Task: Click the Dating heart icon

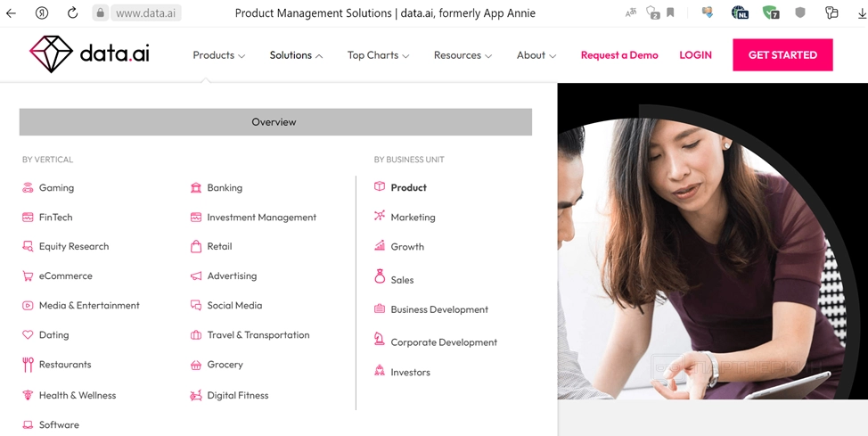Action: point(28,334)
